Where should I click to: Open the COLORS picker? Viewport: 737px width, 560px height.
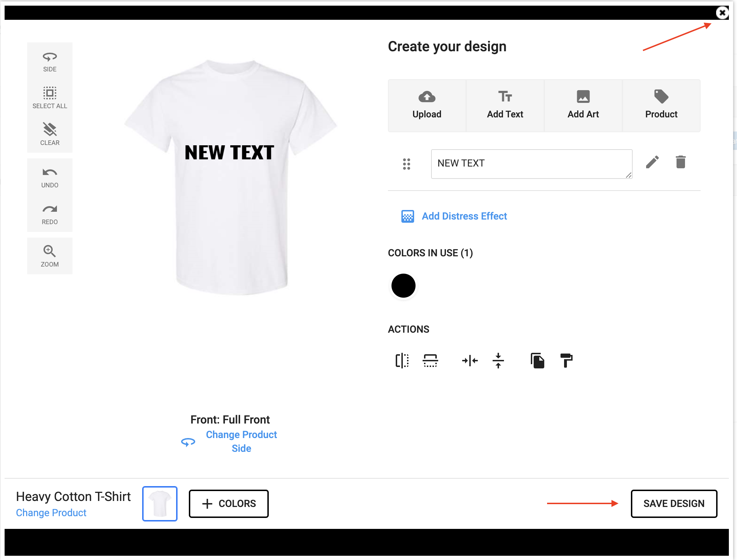tap(228, 503)
